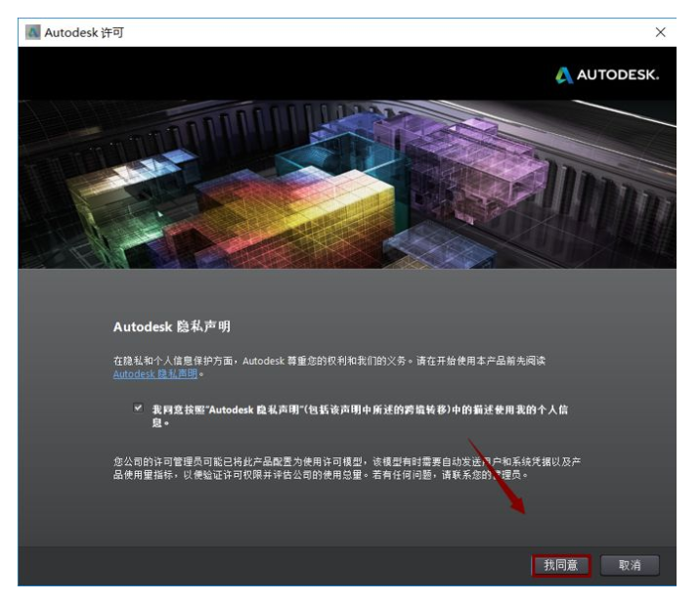The width and height of the screenshot is (700, 603).
Task: Open the Autodesk 隐私声明 hyperlink
Action: pos(154,374)
